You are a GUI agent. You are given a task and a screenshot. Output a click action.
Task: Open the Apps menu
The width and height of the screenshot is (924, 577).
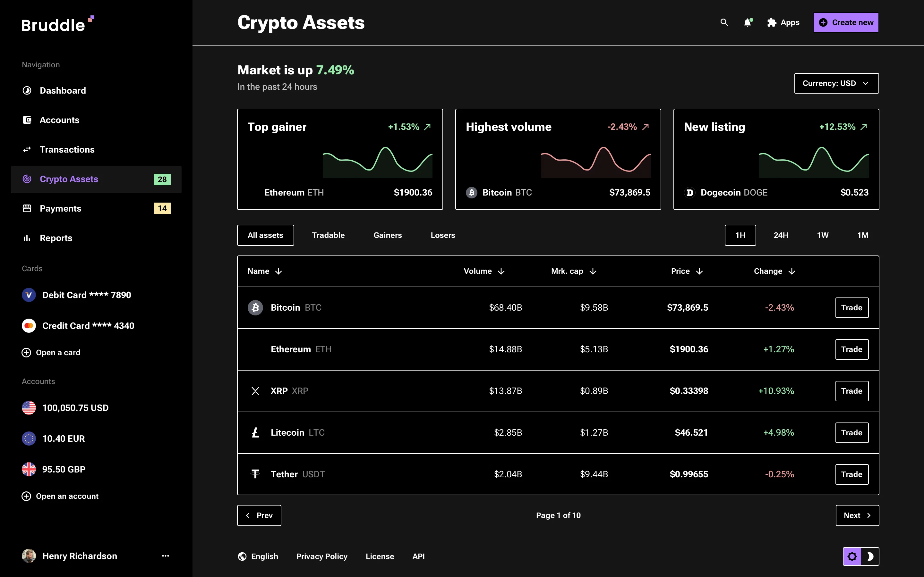[x=783, y=22]
